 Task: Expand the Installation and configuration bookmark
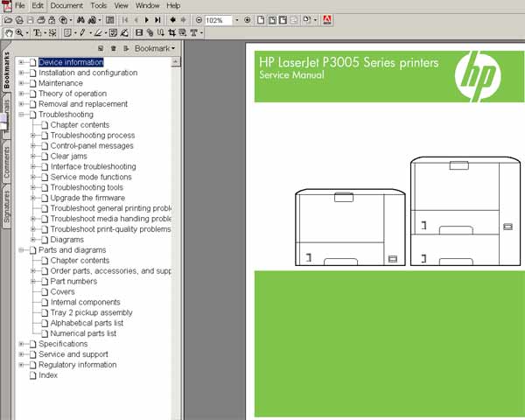pyautogui.click(x=21, y=73)
